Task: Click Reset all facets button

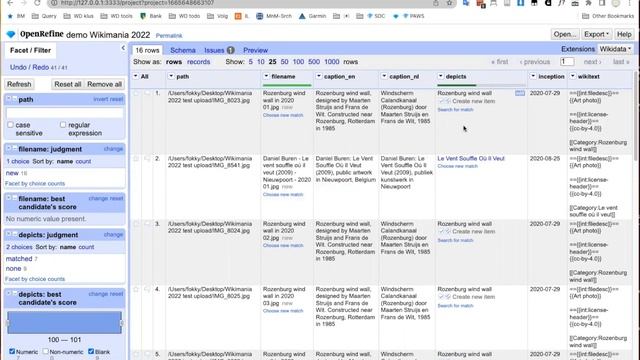Action: (x=68, y=84)
